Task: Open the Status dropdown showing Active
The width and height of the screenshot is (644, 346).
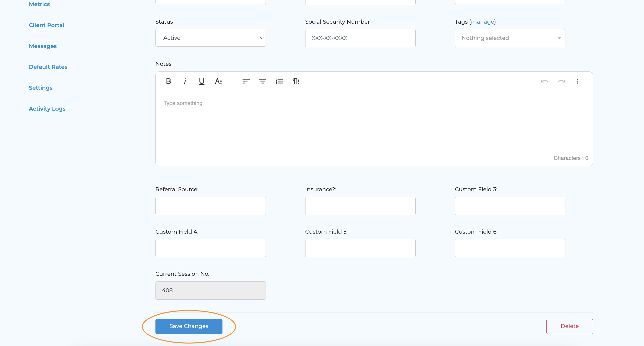Action: coord(210,38)
